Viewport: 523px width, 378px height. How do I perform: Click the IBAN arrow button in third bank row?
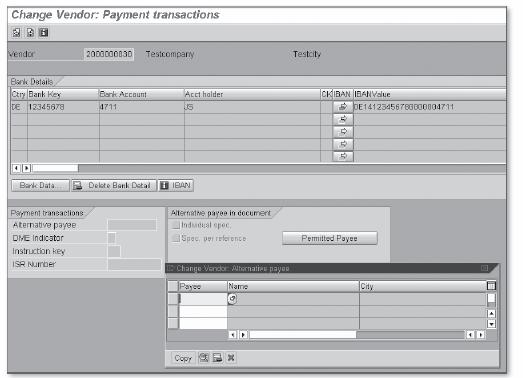pos(343,131)
